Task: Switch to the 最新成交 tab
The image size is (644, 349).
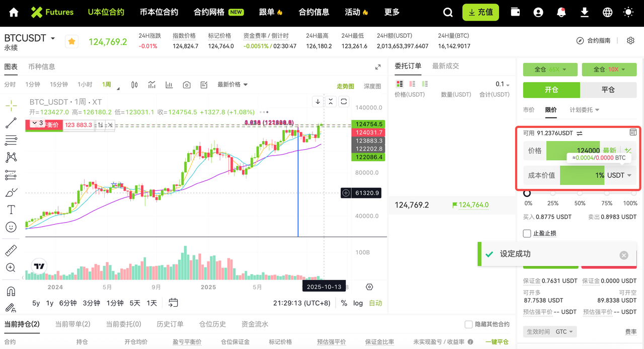Action: coord(446,66)
